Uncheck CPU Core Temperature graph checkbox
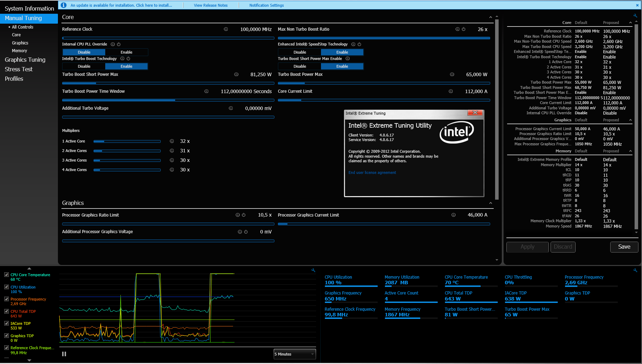This screenshot has width=642, height=364. [x=6, y=275]
